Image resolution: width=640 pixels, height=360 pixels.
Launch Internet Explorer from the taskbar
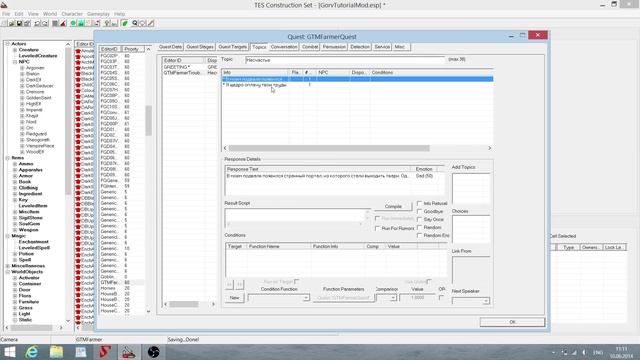pos(31,352)
